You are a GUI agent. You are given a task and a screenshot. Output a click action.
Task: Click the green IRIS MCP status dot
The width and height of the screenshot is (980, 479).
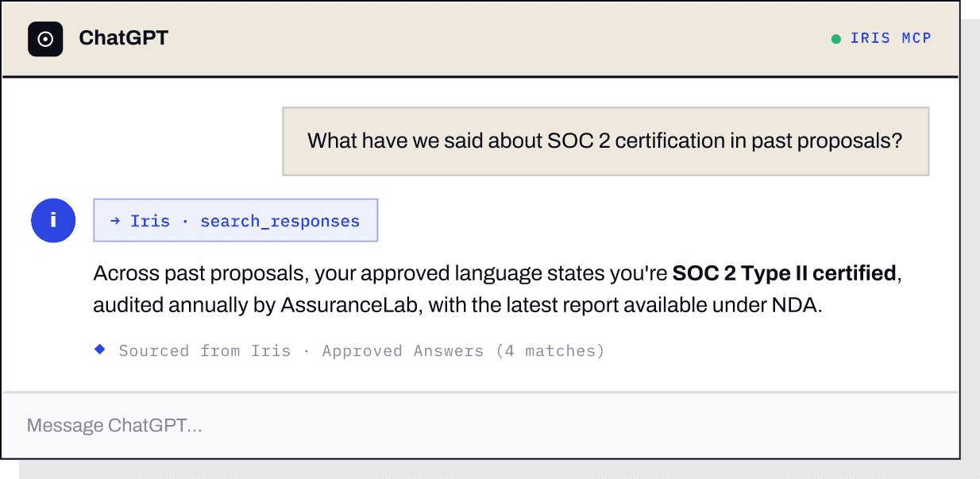click(836, 39)
